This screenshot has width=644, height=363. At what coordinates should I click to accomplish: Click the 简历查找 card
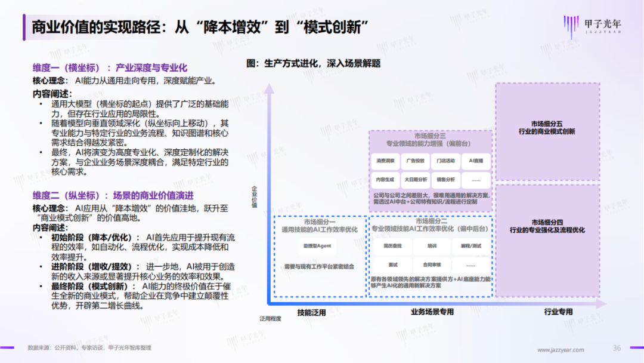pyautogui.click(x=392, y=246)
